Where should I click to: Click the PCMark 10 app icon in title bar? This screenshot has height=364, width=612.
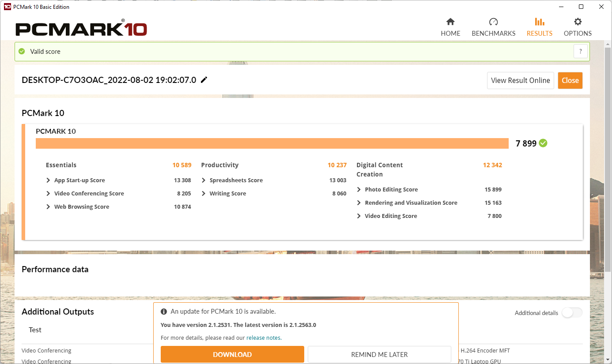coord(7,7)
